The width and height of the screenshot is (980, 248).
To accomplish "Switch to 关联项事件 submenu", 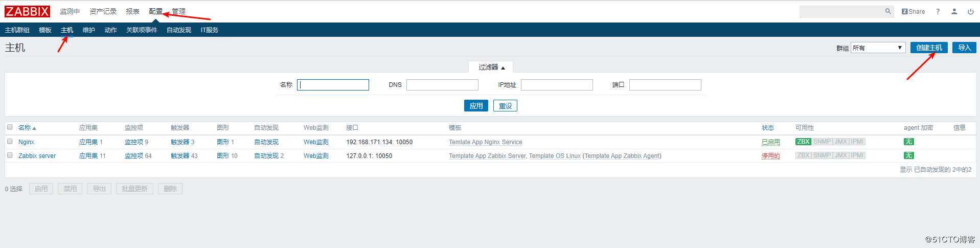I will (142, 30).
